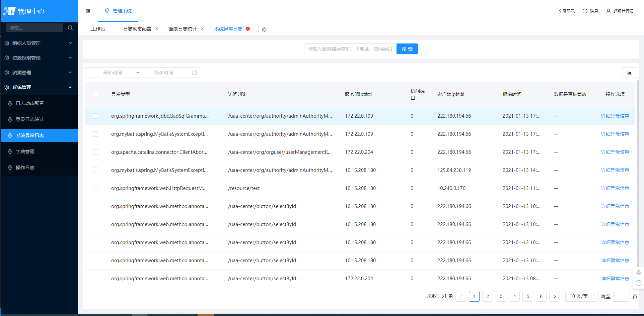
Task: Check the ClientAbor... row checkbox
Action: click(x=95, y=152)
